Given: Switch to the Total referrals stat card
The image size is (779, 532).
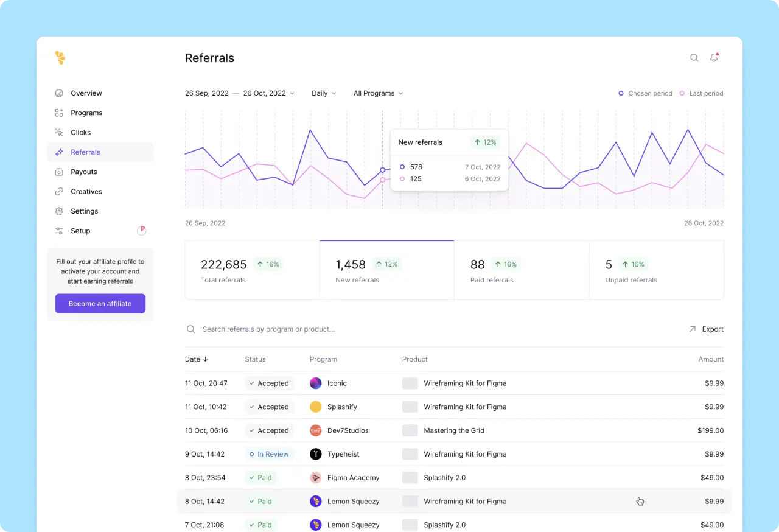Looking at the screenshot, I should [251, 270].
